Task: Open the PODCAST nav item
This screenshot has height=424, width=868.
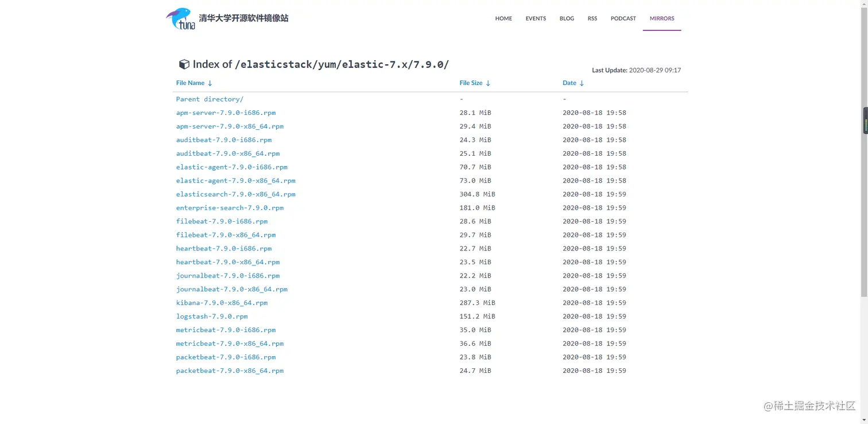Action: (623, 18)
